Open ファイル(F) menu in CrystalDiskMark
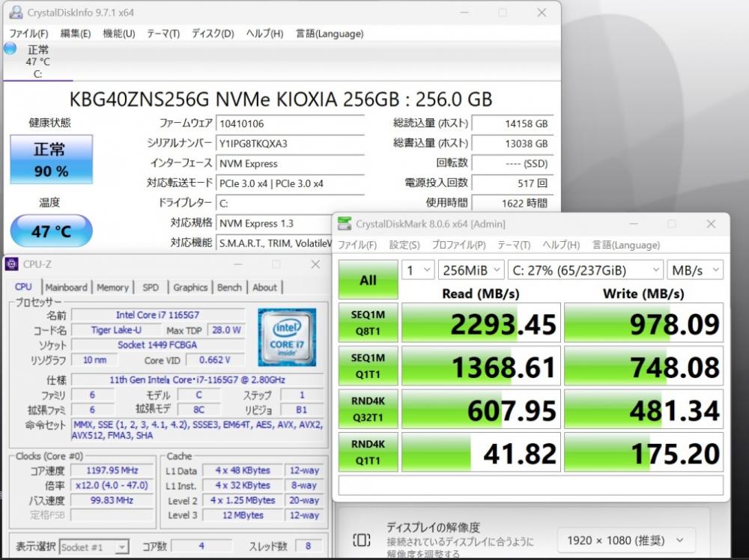The height and width of the screenshot is (560, 749). pos(357,245)
